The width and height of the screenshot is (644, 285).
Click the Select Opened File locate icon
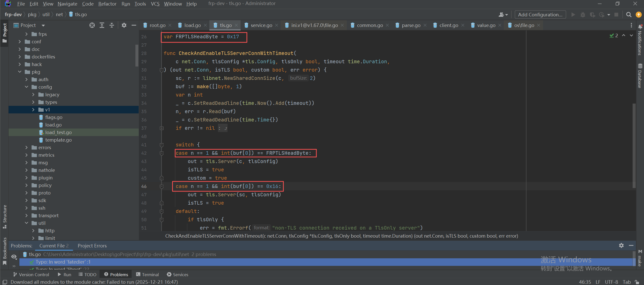point(92,25)
